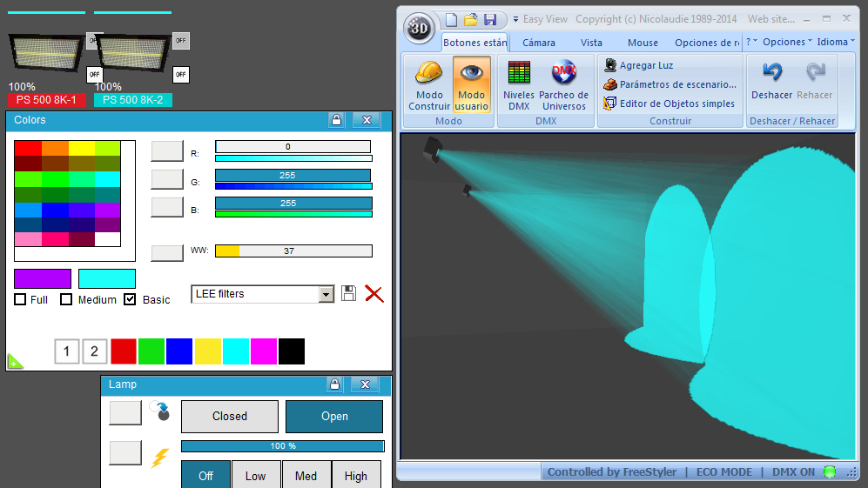Open the LEE filters dropdown

click(326, 294)
